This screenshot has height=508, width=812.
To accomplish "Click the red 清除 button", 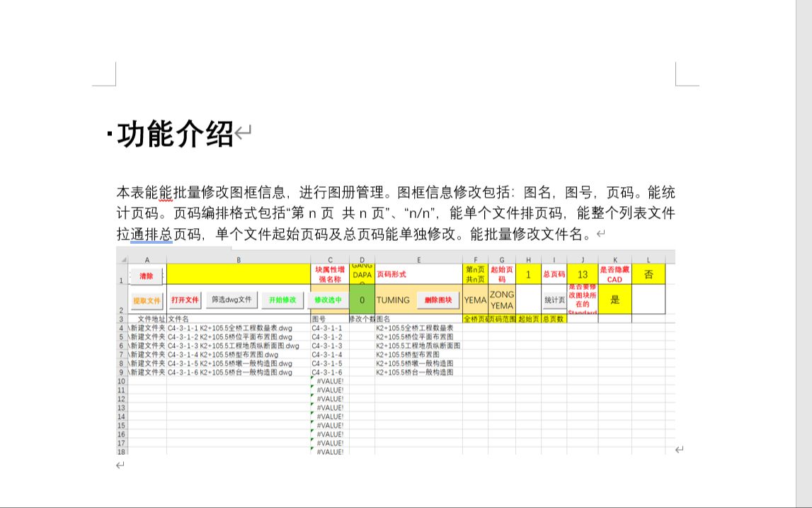I will 147,275.
